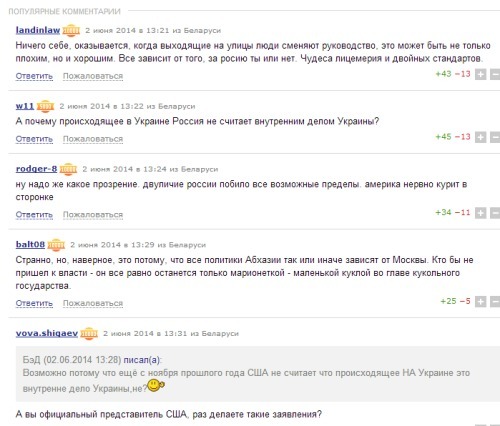Downvote balt08's comment with minus button
500x426 pixels.
[495, 302]
